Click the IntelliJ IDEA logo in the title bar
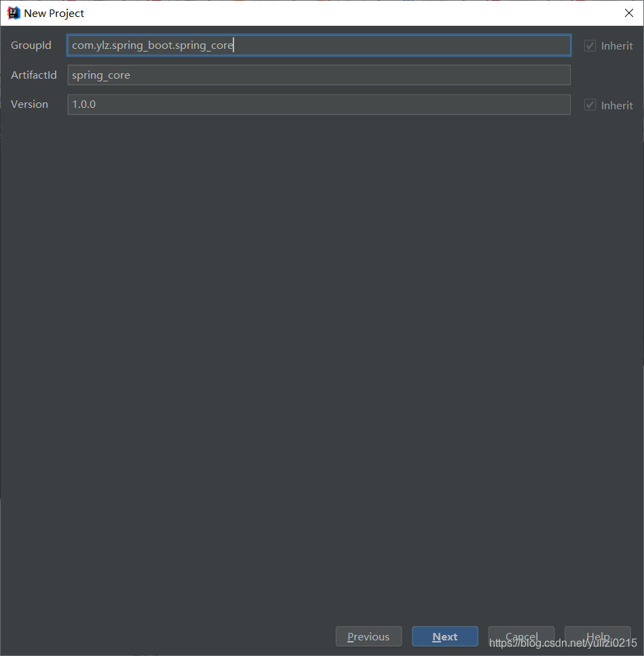This screenshot has height=656, width=644. coord(13,12)
